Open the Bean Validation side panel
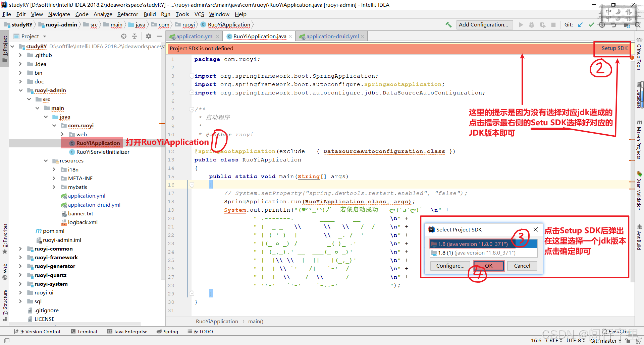The height and width of the screenshot is (345, 644). [x=639, y=191]
